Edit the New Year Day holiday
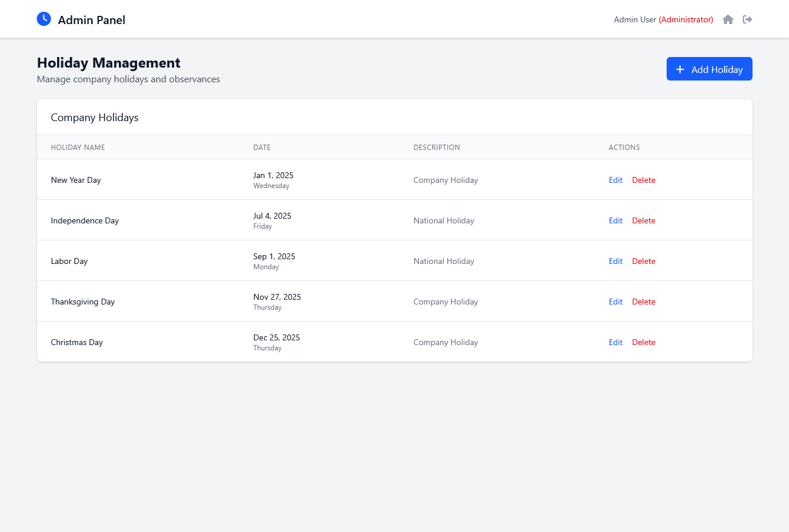 tap(615, 180)
